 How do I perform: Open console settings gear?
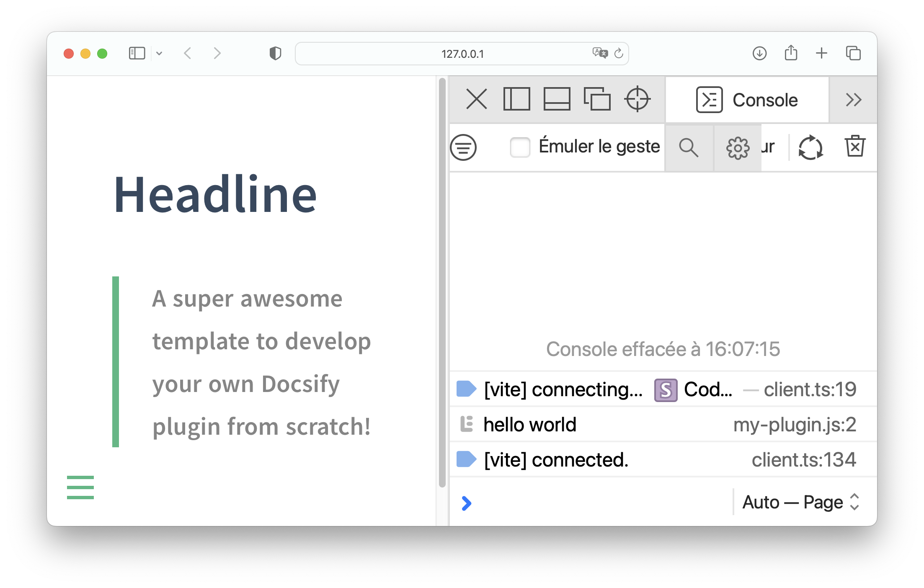pyautogui.click(x=738, y=147)
